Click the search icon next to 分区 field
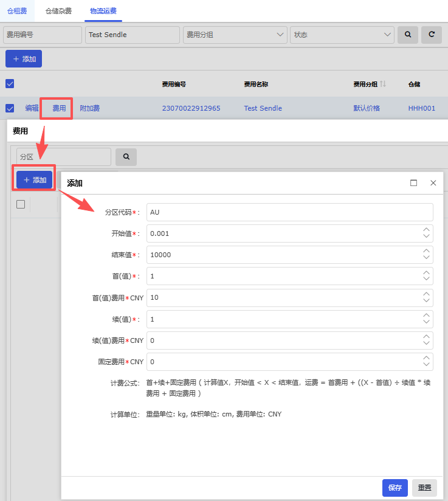This screenshot has width=448, height=501. coord(126,157)
